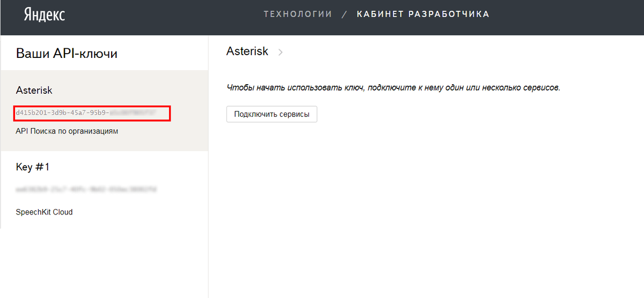Open the КАБИНЕТ РАЗРАБОТЧИКА header link
Viewport: 644px width, 298px height.
423,14
